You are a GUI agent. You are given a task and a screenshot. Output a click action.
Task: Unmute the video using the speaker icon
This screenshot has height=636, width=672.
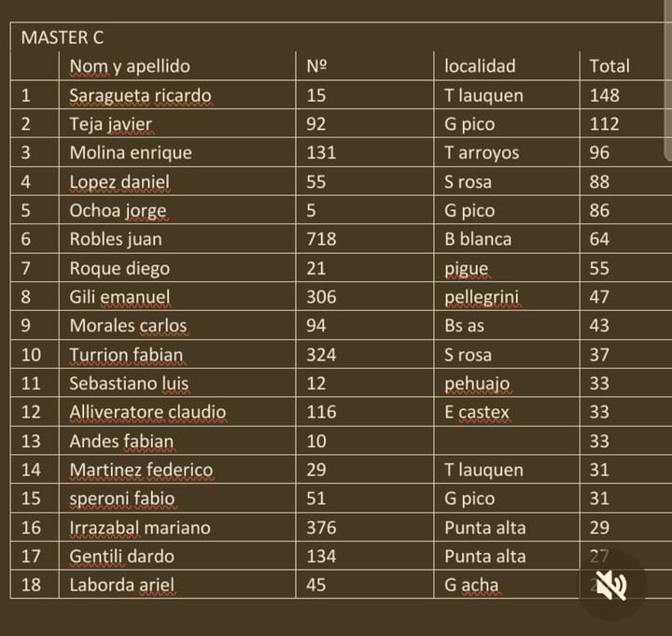(x=611, y=585)
